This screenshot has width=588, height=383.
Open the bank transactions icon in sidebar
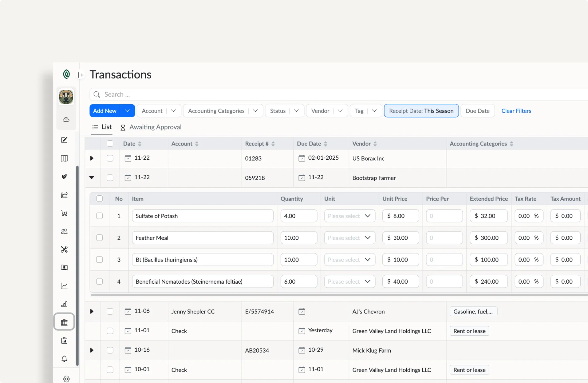click(x=64, y=322)
